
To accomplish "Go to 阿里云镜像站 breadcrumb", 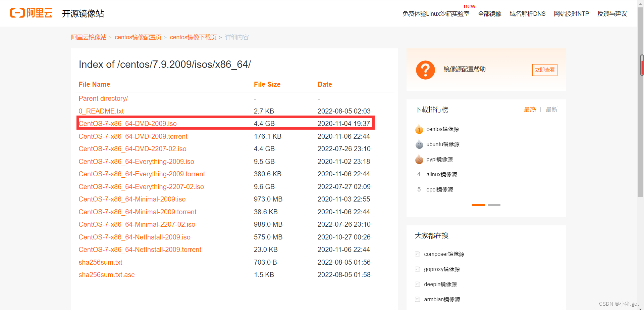I will tap(89, 37).
